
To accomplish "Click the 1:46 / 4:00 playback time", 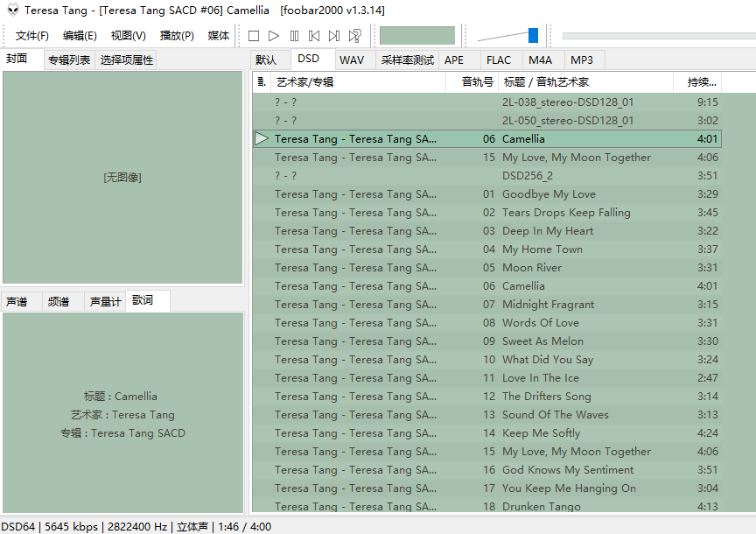I will (x=244, y=527).
